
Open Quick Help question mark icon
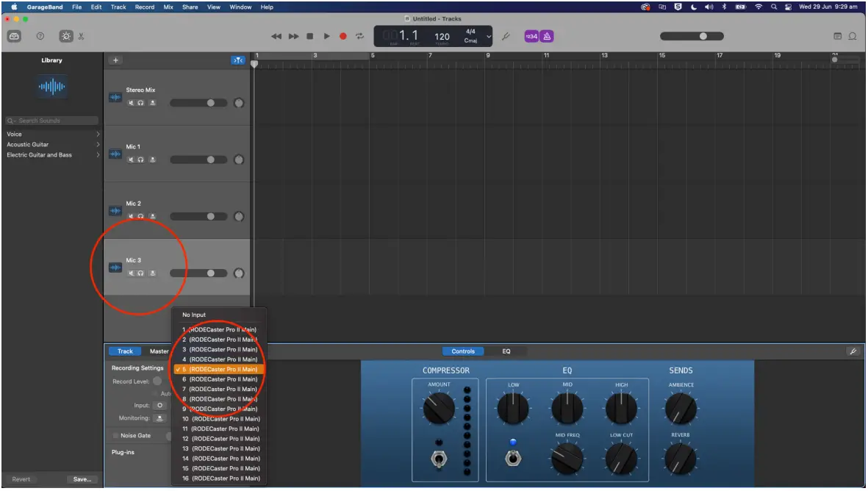tap(40, 35)
